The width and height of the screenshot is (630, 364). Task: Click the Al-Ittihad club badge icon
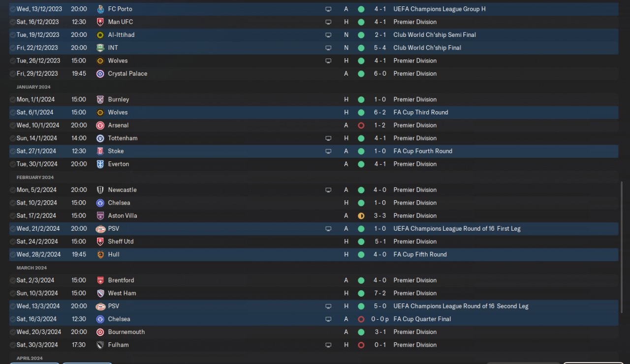point(100,35)
